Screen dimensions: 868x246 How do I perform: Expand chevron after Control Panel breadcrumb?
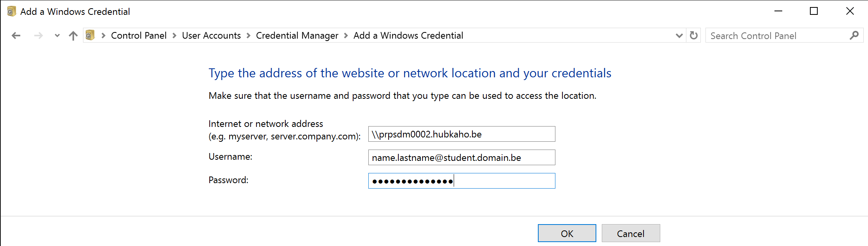pyautogui.click(x=174, y=36)
